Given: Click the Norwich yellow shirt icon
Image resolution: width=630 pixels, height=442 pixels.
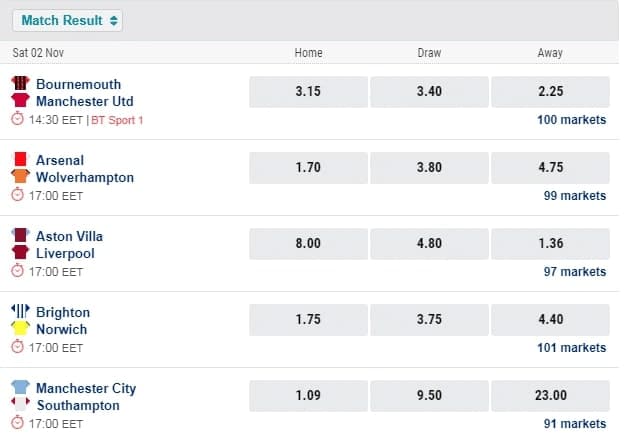Looking at the screenshot, I should click(19, 329).
